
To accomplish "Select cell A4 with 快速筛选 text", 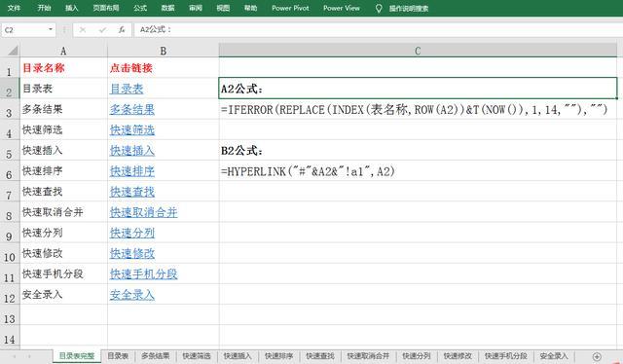I will (63, 129).
